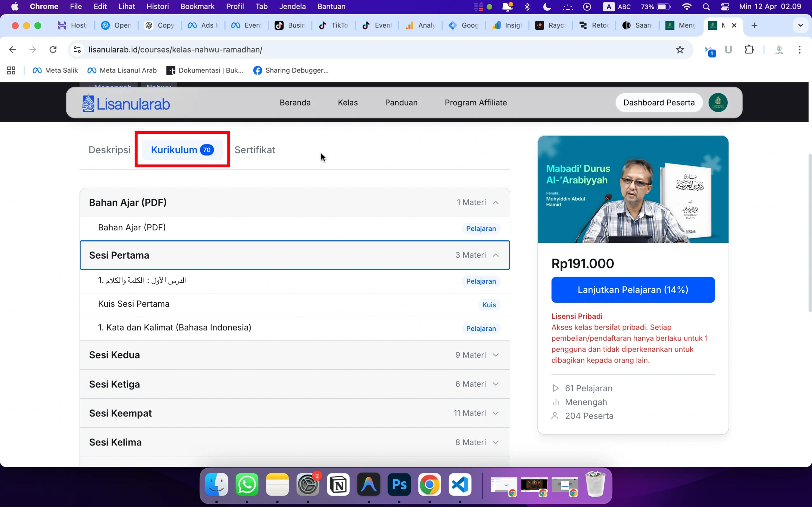Viewport: 812px width, 507px height.
Task: Open Photoshop from the dock
Action: (399, 485)
